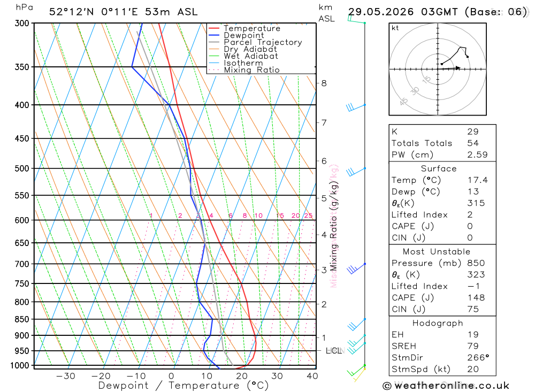Click the 1000 hPa pressure label

pos(20,366)
